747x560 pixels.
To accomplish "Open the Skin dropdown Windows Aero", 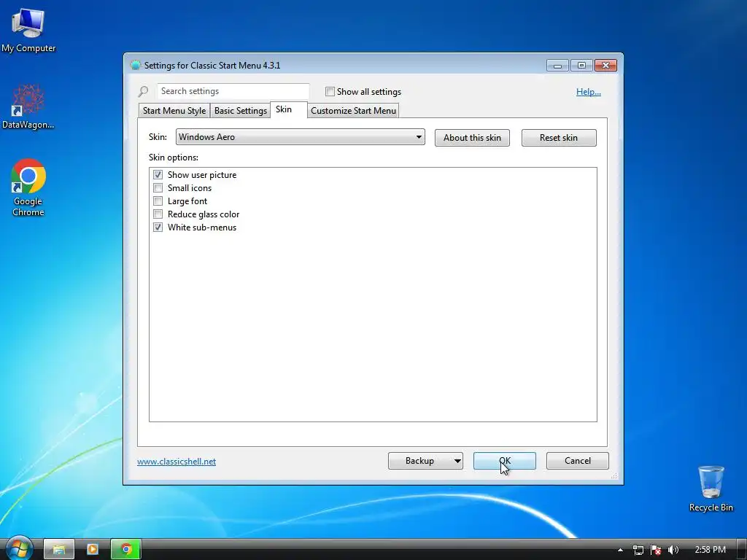I will tap(300, 137).
